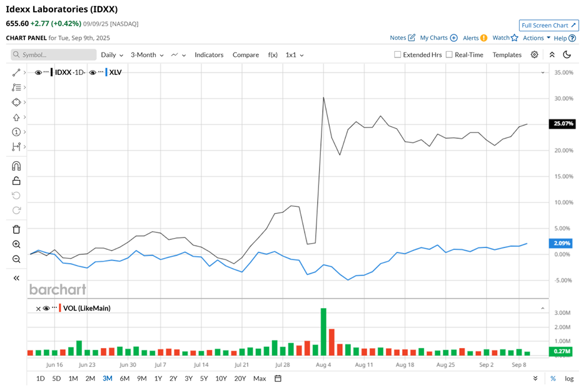This screenshot has width=588, height=388.
Task: Open Help question mark icon
Action: point(572,38)
